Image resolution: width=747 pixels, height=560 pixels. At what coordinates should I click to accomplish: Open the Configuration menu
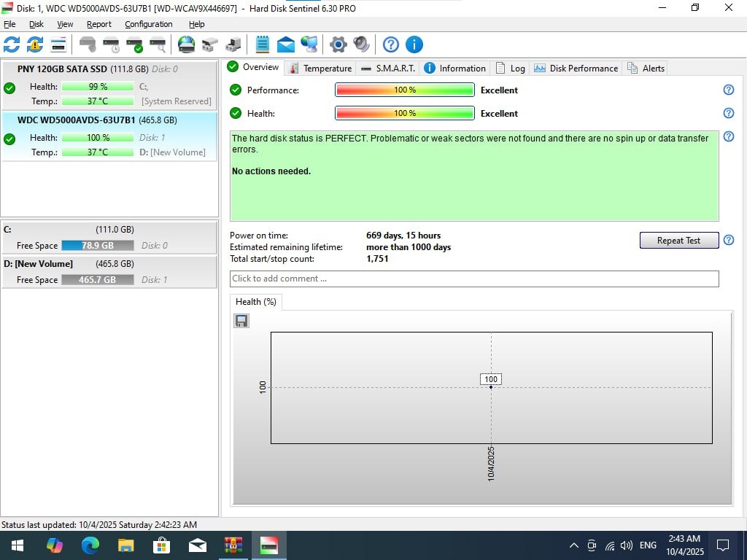pyautogui.click(x=149, y=24)
